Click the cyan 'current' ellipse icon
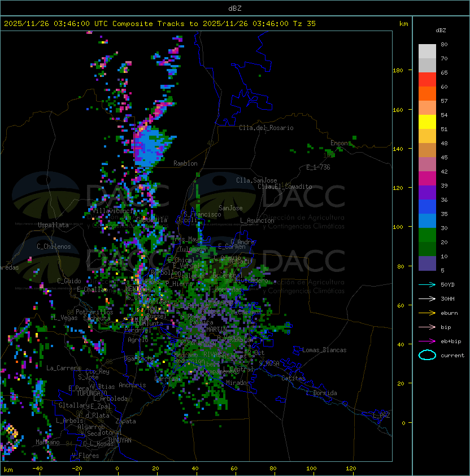The image size is (470, 476). (427, 355)
